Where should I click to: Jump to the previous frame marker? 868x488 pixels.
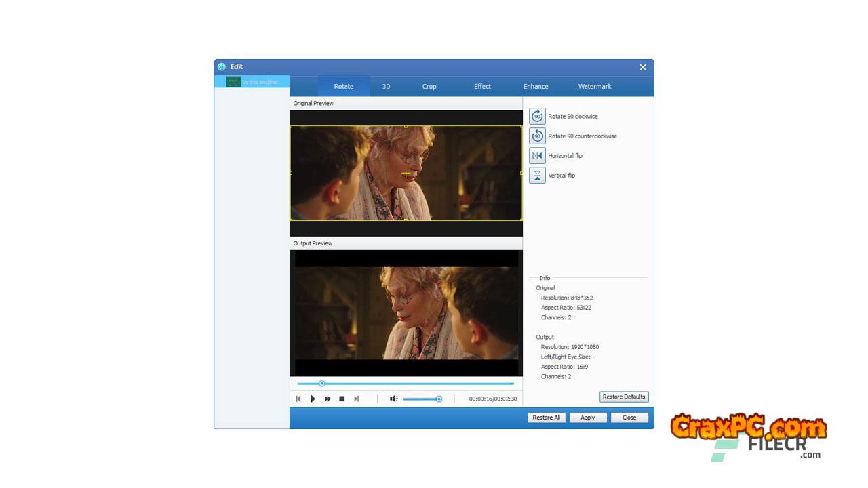[x=298, y=399]
